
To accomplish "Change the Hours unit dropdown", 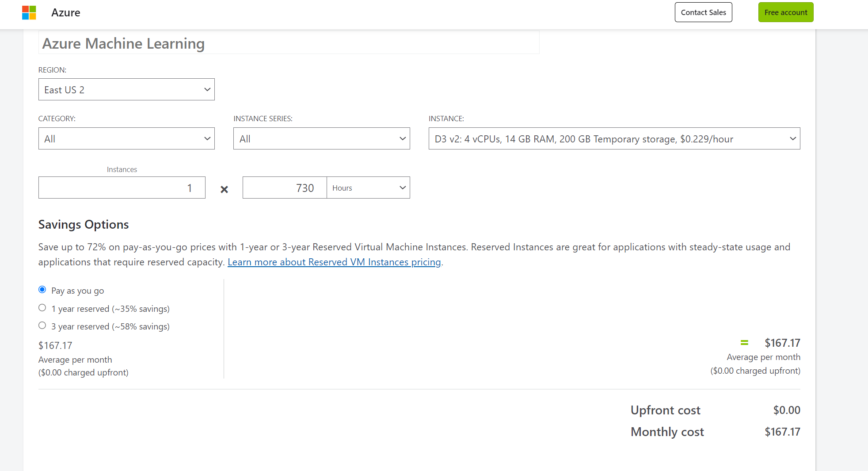I will tap(368, 188).
